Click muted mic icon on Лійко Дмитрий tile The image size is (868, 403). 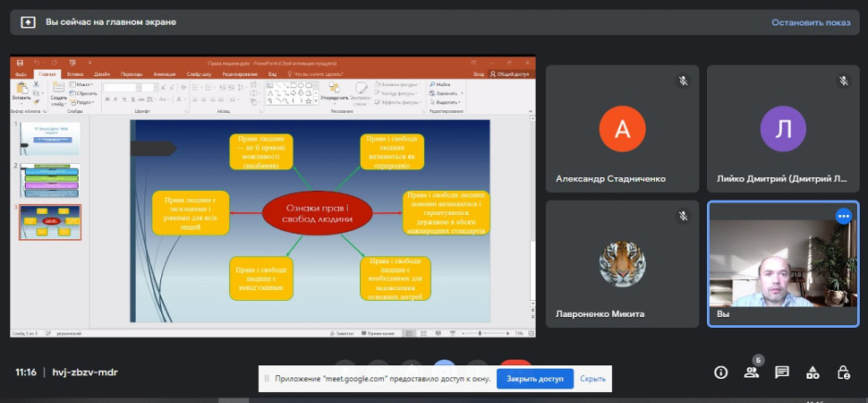pos(843,81)
